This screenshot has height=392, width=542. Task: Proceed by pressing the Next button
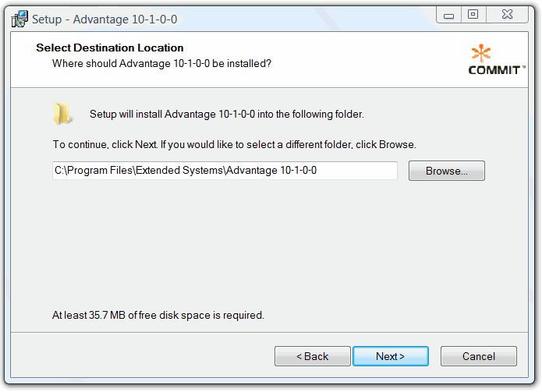tap(390, 356)
